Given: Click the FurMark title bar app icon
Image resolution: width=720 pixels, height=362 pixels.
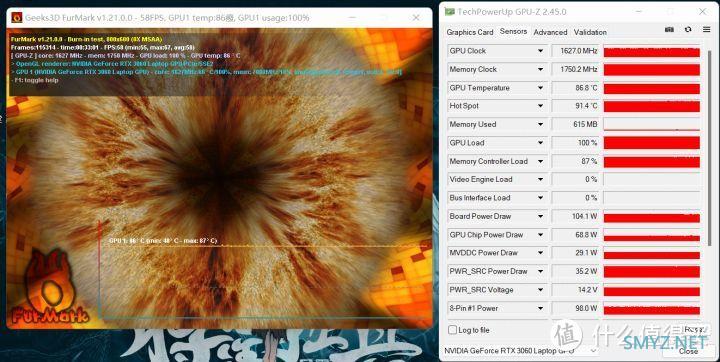Looking at the screenshot, I should [x=17, y=18].
